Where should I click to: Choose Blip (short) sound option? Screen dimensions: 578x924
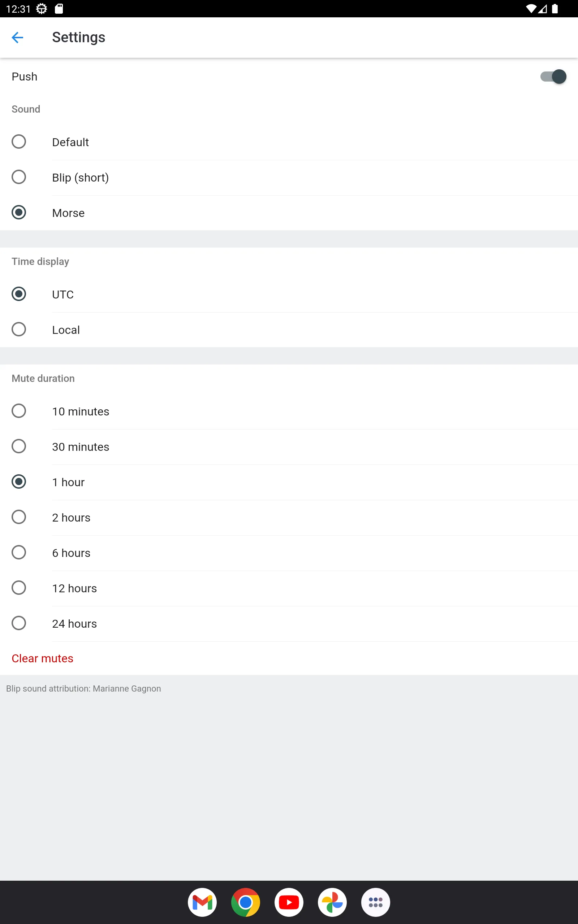pyautogui.click(x=19, y=177)
